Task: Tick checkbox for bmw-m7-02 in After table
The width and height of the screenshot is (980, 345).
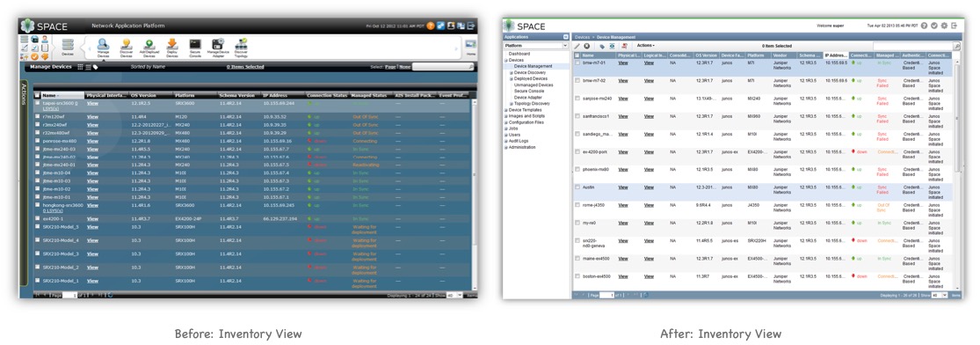Action: click(x=577, y=80)
